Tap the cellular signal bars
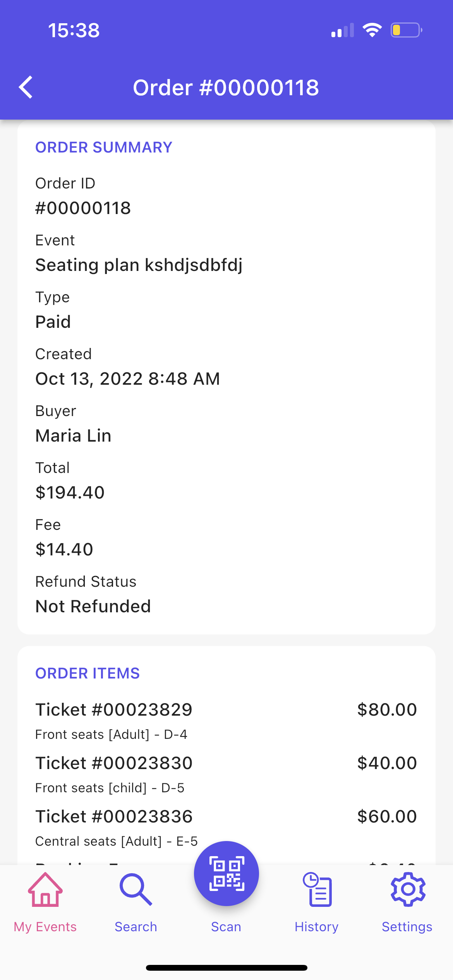The height and width of the screenshot is (980, 453). point(342,30)
